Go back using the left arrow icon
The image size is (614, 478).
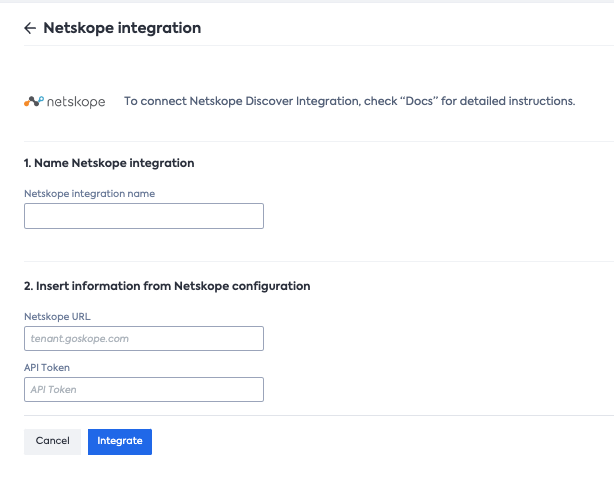(x=30, y=28)
